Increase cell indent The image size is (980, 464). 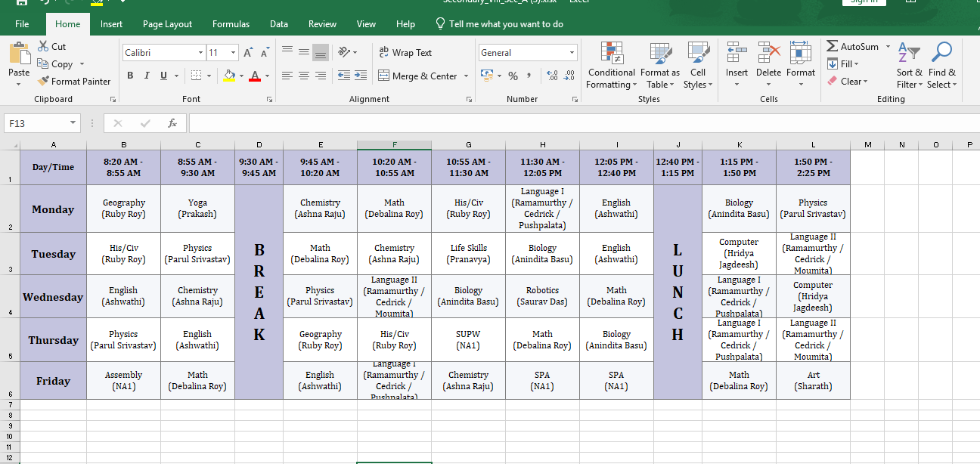360,76
